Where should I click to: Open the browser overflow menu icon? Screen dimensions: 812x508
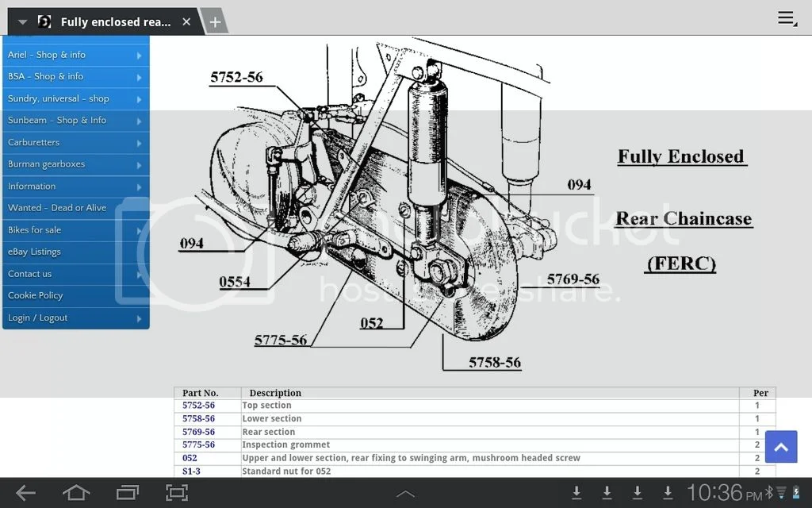point(786,18)
